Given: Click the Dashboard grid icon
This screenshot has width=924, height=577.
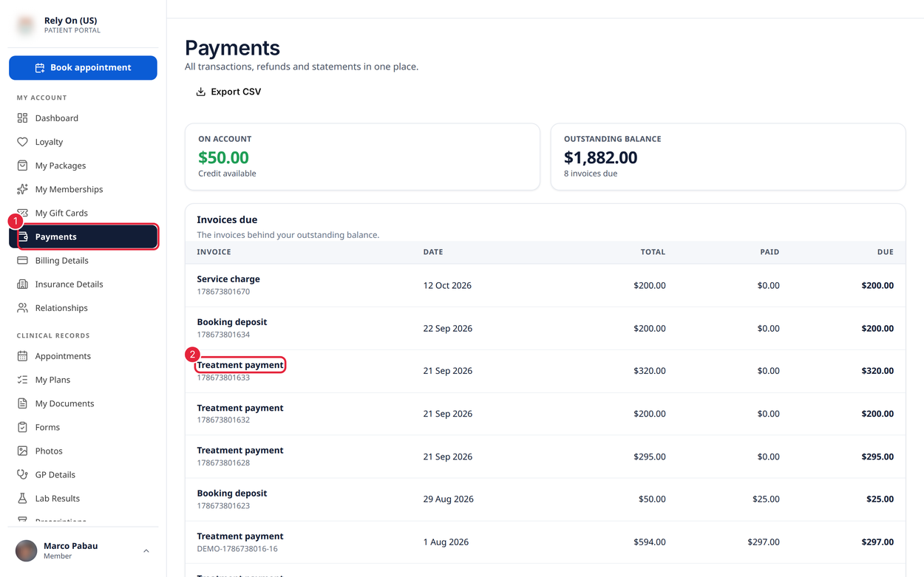Looking at the screenshot, I should (x=22, y=118).
